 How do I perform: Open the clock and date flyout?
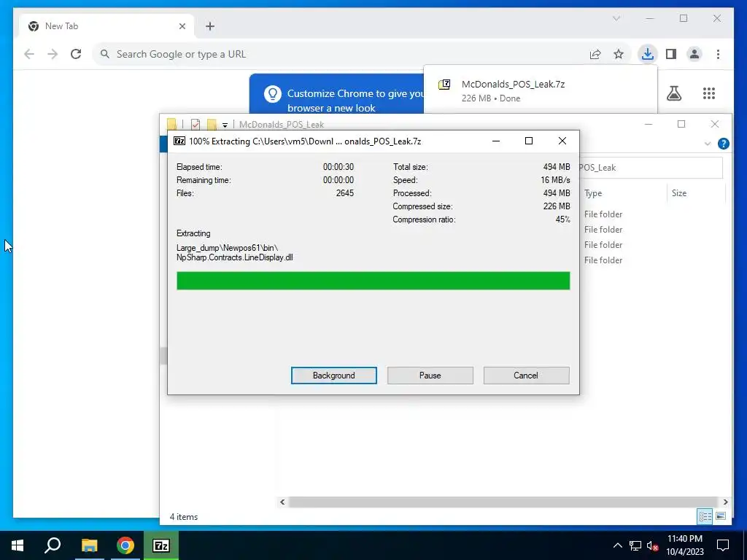684,545
